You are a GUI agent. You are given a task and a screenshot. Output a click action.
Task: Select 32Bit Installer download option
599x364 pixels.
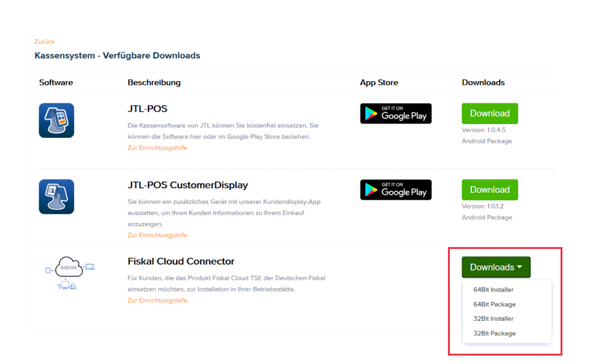(494, 318)
